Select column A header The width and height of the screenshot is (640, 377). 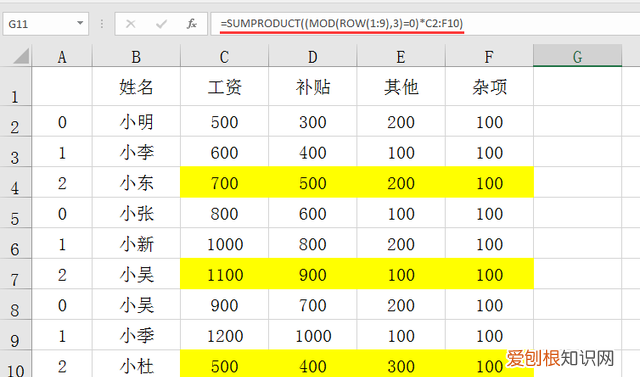tap(62, 56)
